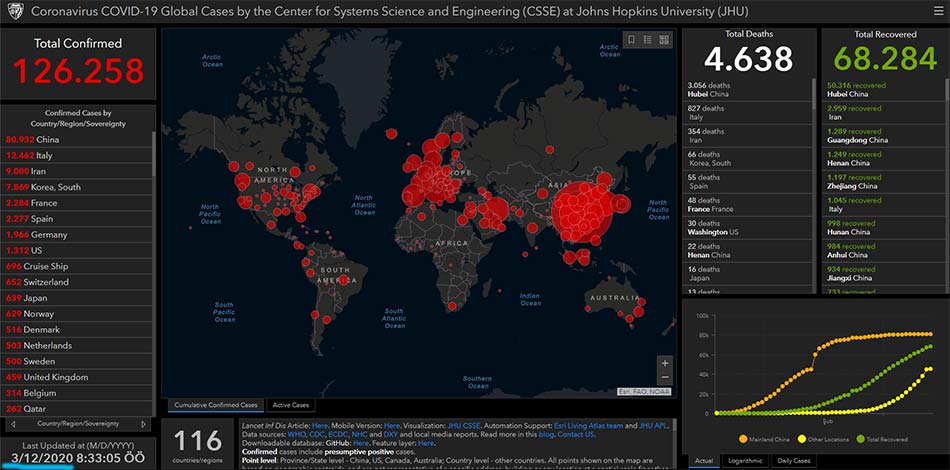Open the DXY data source link
950x470 pixels.
pyautogui.click(x=391, y=434)
